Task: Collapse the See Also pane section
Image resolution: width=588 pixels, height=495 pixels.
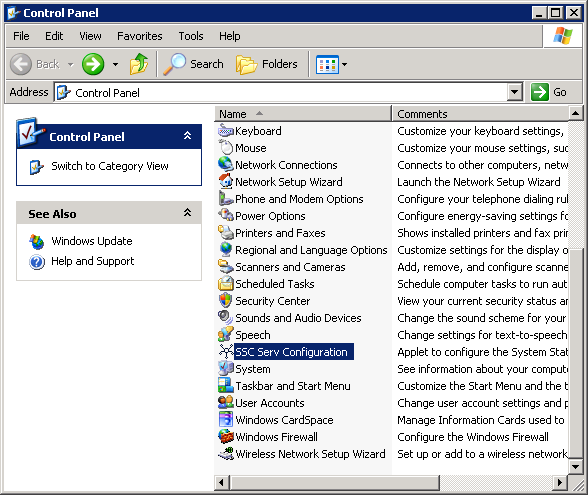Action: coord(188,213)
